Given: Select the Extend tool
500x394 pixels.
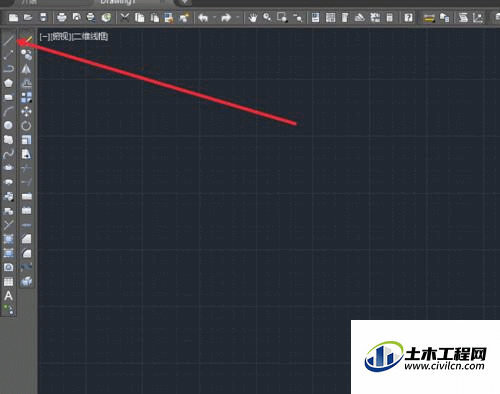Looking at the screenshot, I should click(x=26, y=182).
